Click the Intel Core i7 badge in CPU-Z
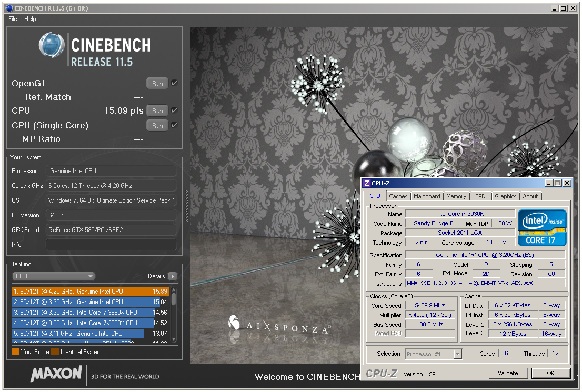This screenshot has height=392, width=582. [x=542, y=227]
